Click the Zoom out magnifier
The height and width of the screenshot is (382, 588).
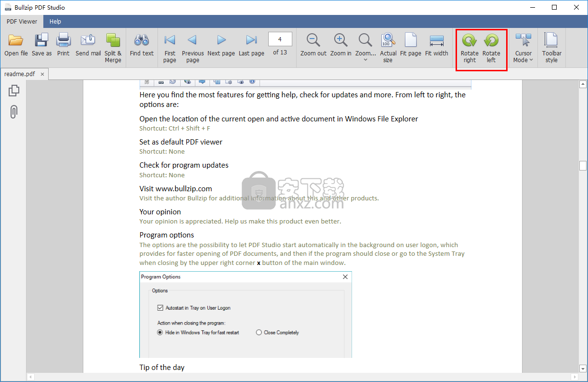click(x=313, y=40)
